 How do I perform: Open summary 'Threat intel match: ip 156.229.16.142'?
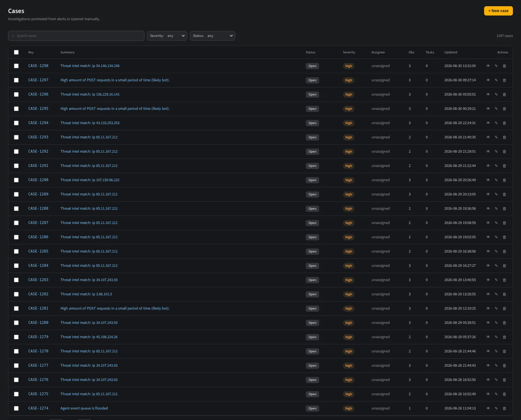(90, 94)
